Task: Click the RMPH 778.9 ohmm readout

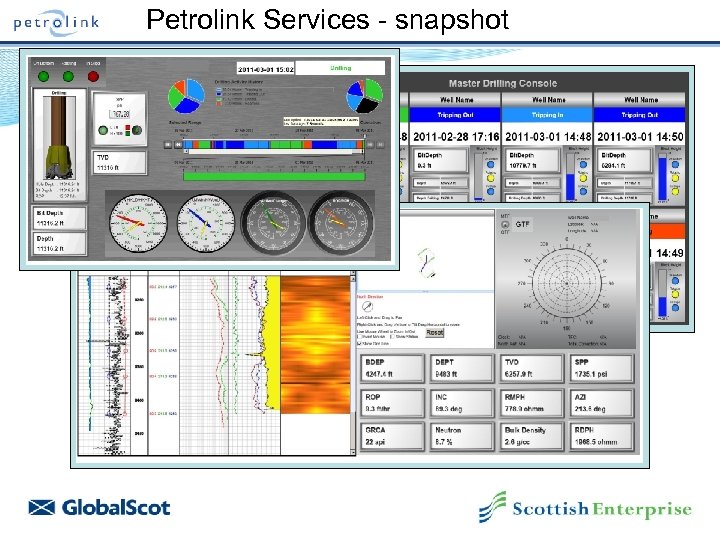Action: [x=531, y=403]
